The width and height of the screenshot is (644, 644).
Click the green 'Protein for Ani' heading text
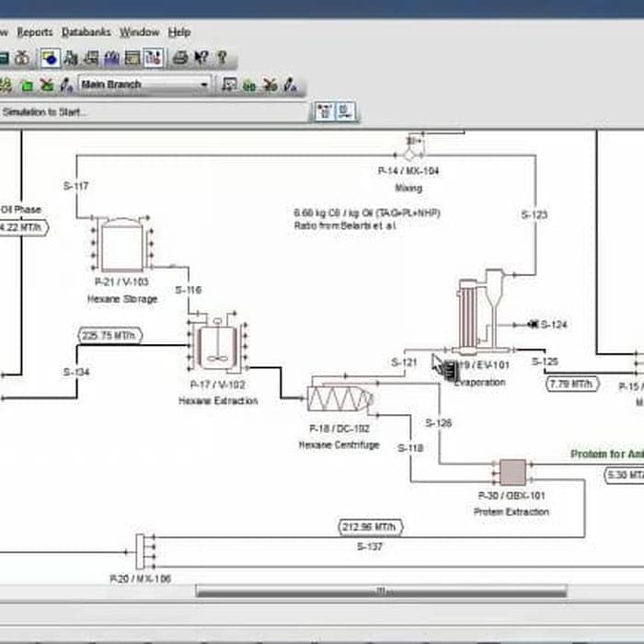click(607, 454)
